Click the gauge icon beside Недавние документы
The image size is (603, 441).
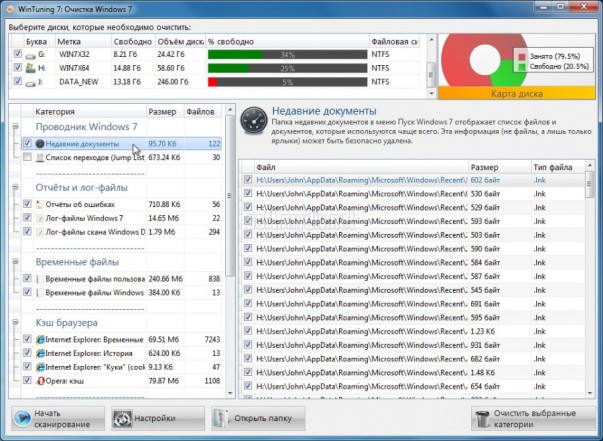click(x=254, y=121)
